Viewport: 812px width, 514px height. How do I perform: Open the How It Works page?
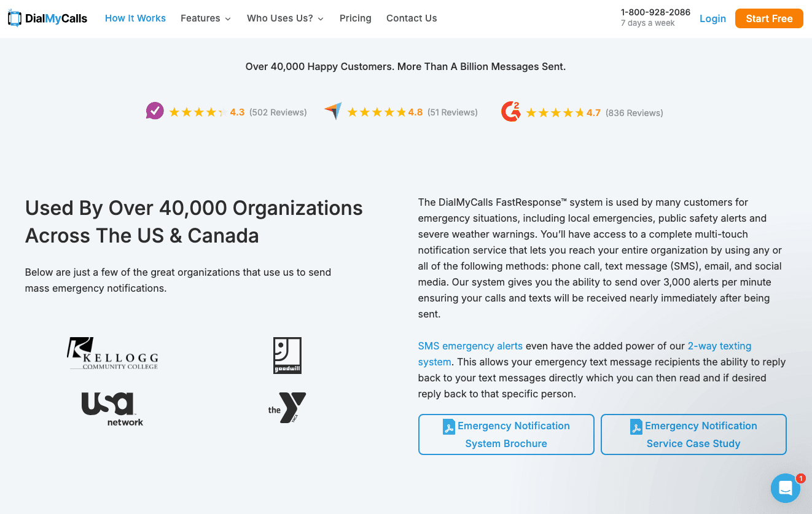[135, 18]
